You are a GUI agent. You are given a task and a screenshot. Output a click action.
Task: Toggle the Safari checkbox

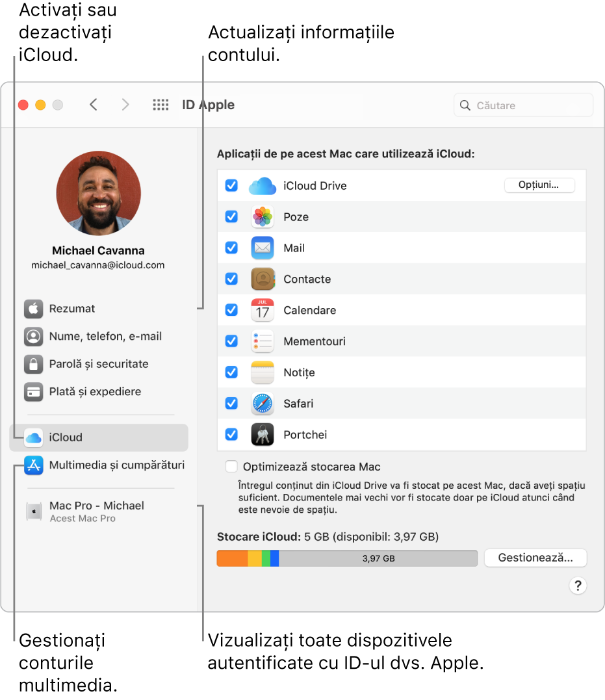pyautogui.click(x=231, y=403)
